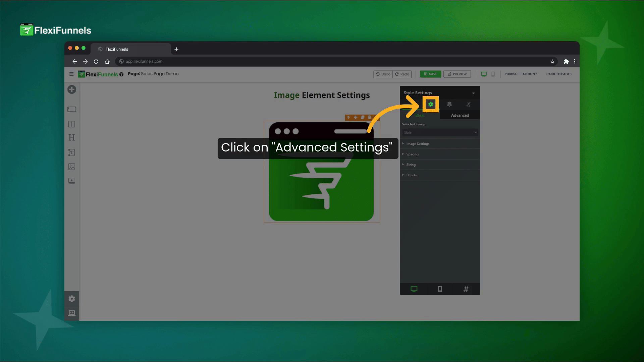
Task: Expand the Image Settings section
Action: pos(418,144)
